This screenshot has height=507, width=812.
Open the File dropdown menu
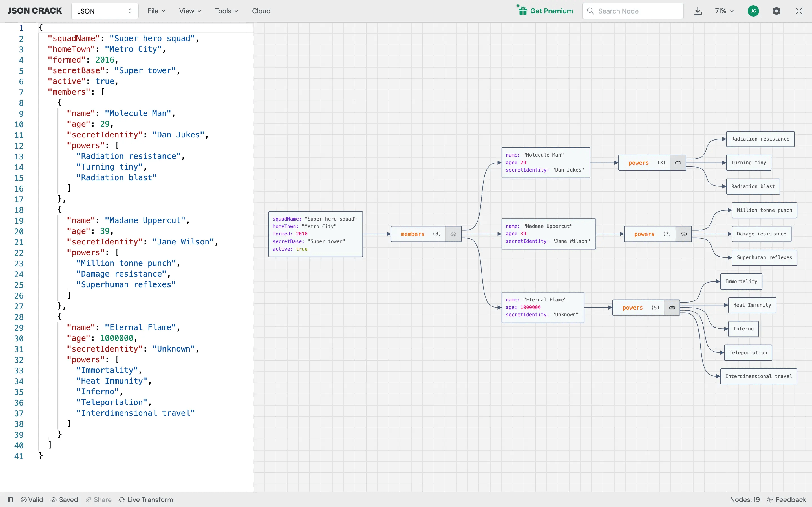155,10
